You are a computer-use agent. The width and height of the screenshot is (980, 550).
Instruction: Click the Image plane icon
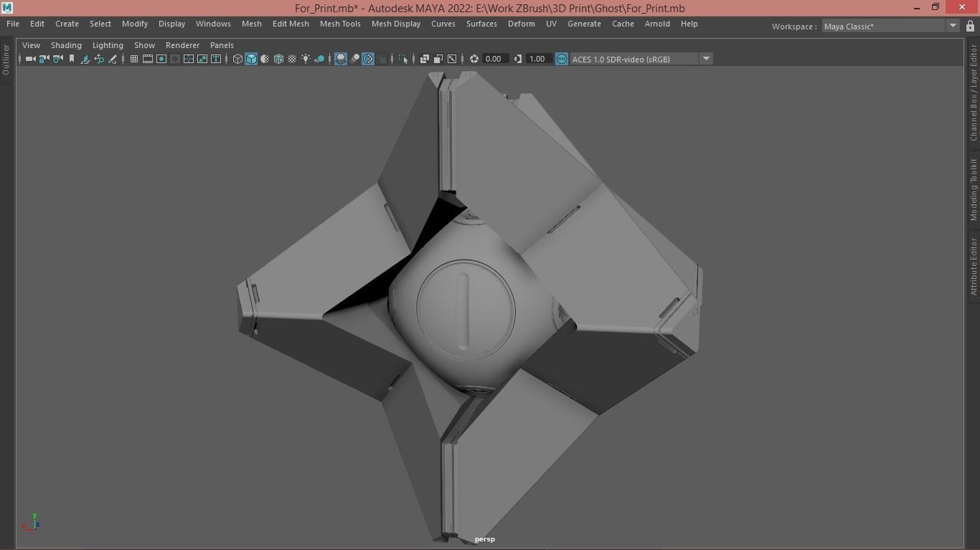[x=85, y=59]
